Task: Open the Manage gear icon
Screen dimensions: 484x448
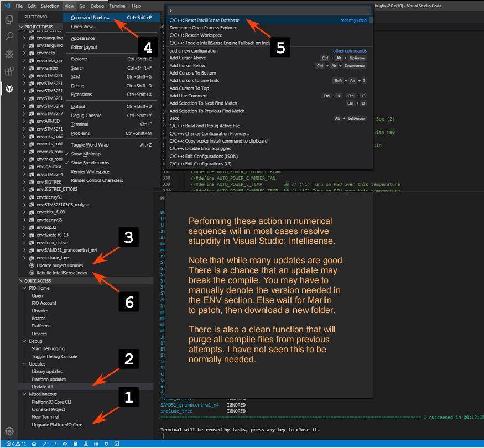Action: coord(9,431)
